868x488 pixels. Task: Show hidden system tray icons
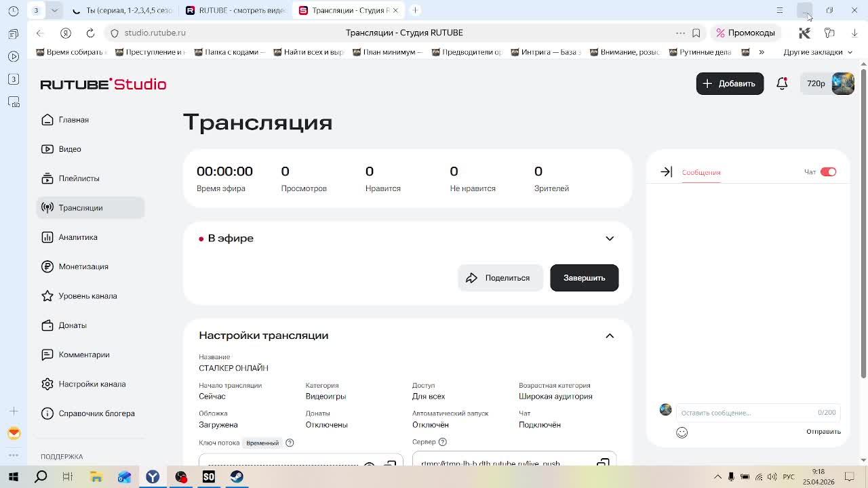(717, 476)
